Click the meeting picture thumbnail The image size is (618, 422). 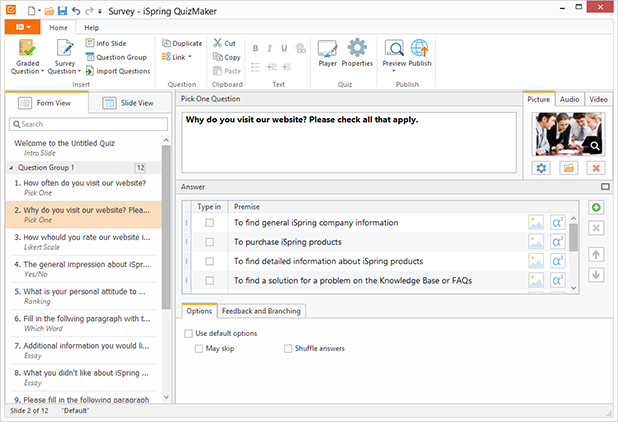coord(568,134)
